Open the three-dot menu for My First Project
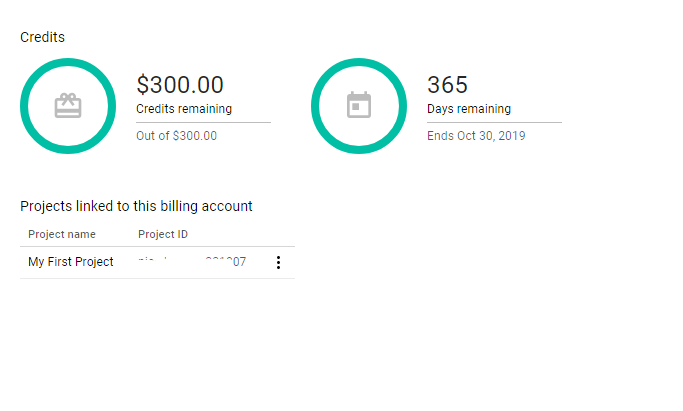Image resolution: width=683 pixels, height=411 pixels. point(278,263)
